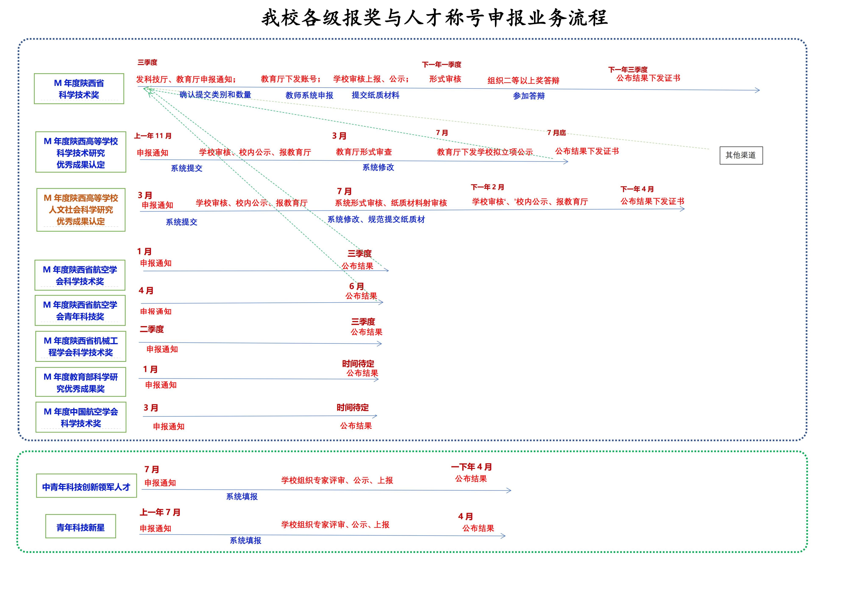The width and height of the screenshot is (868, 614).
Task: Click the 7月底 time label
Action: (x=556, y=133)
